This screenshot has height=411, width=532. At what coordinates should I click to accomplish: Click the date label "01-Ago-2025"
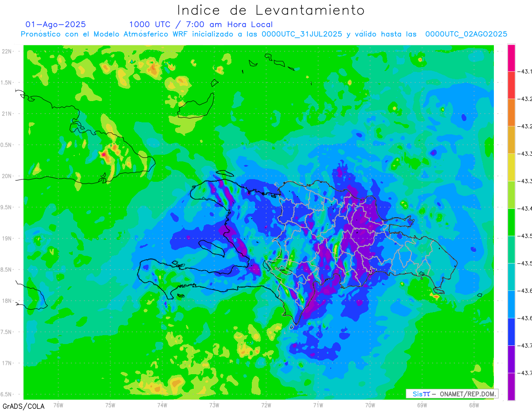(56, 24)
